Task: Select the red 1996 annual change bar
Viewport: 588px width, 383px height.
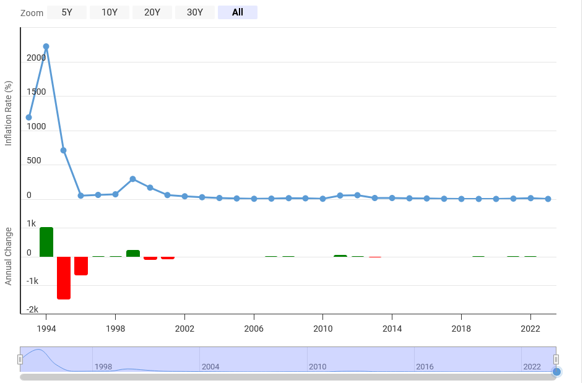Action: (81, 265)
